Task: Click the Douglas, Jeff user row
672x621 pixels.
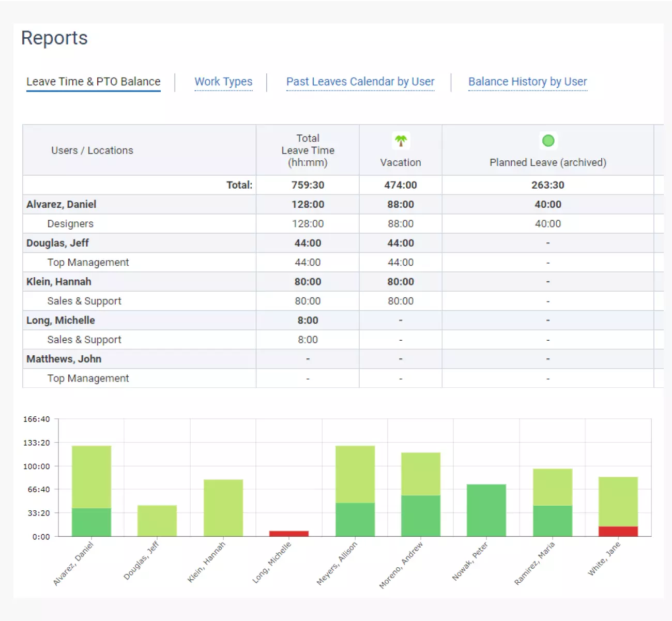Action: click(57, 243)
